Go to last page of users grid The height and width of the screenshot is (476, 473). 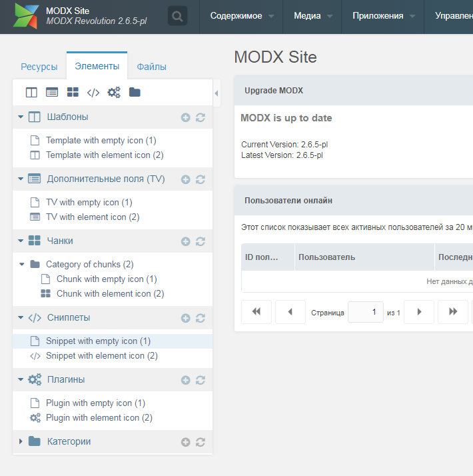(x=453, y=312)
